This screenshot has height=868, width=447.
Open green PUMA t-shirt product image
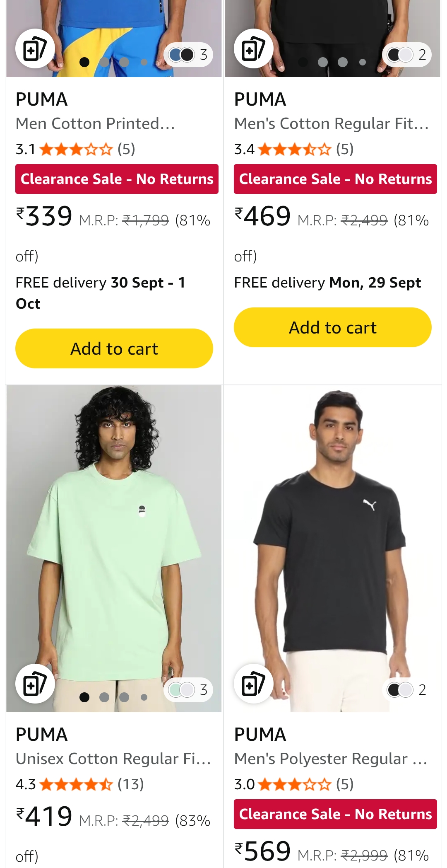click(x=114, y=539)
